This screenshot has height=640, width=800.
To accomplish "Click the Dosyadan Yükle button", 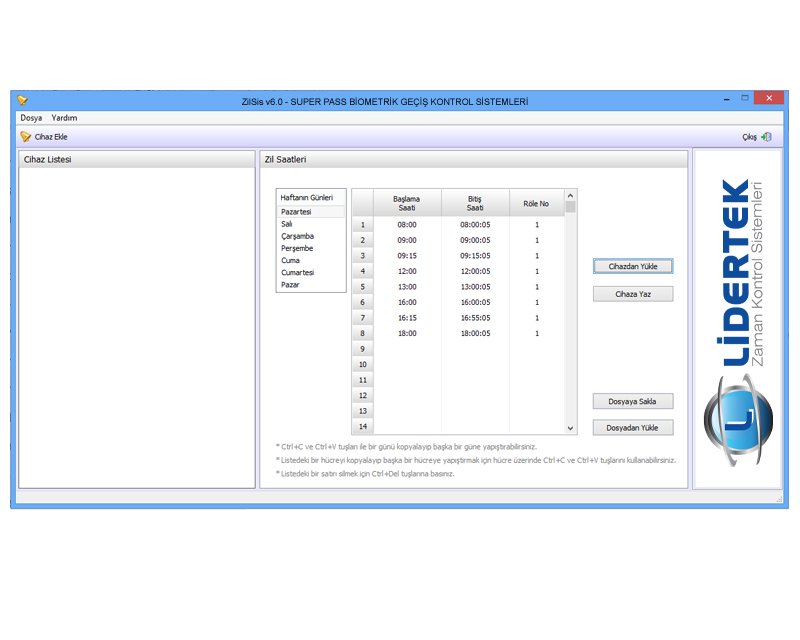I will (x=632, y=427).
